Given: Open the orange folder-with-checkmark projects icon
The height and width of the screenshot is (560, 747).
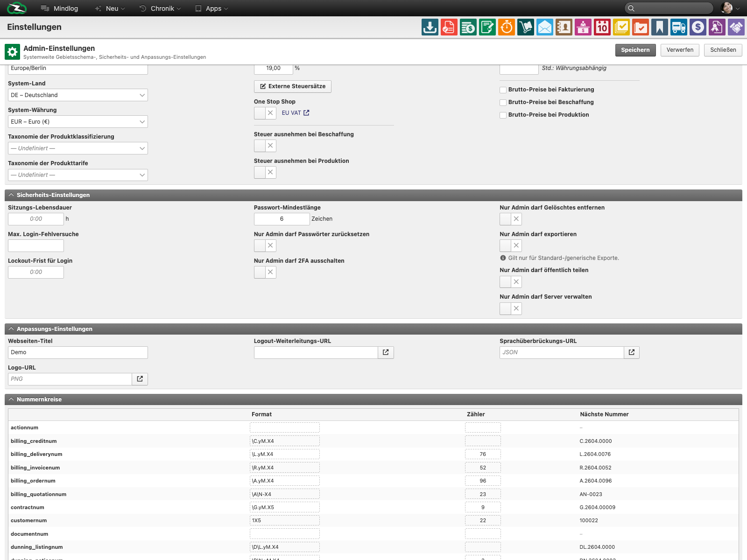Looking at the screenshot, I should (x=640, y=27).
